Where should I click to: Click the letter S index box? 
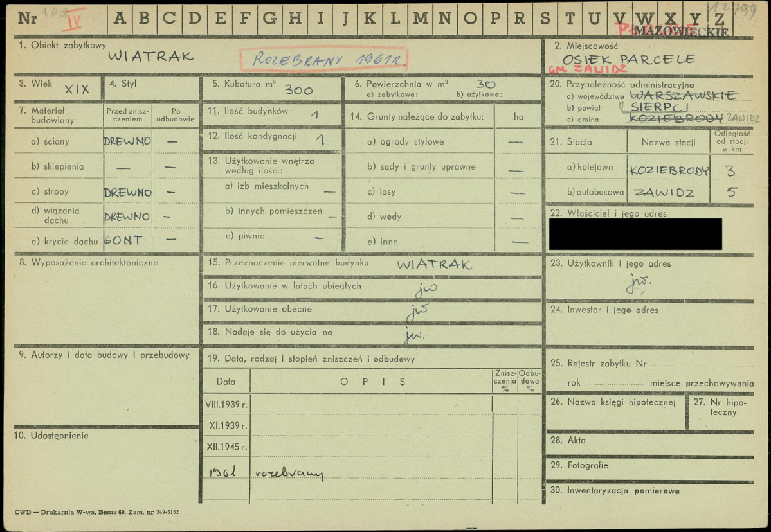pyautogui.click(x=545, y=19)
